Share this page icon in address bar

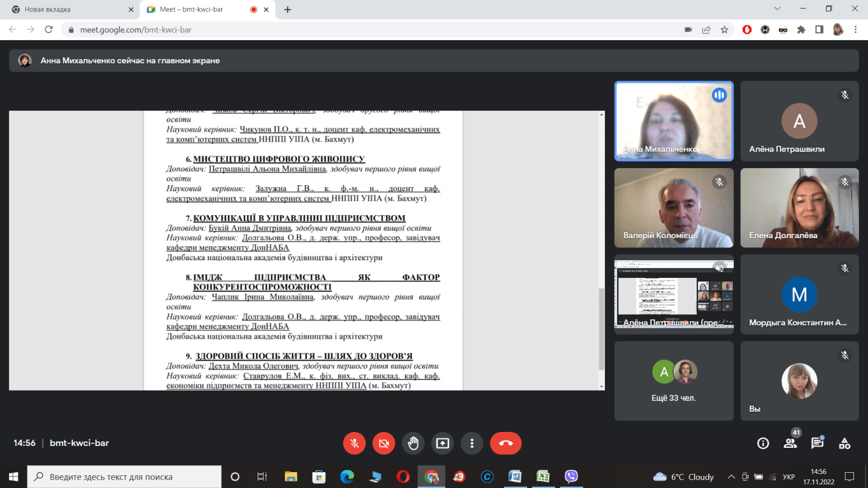(x=706, y=29)
